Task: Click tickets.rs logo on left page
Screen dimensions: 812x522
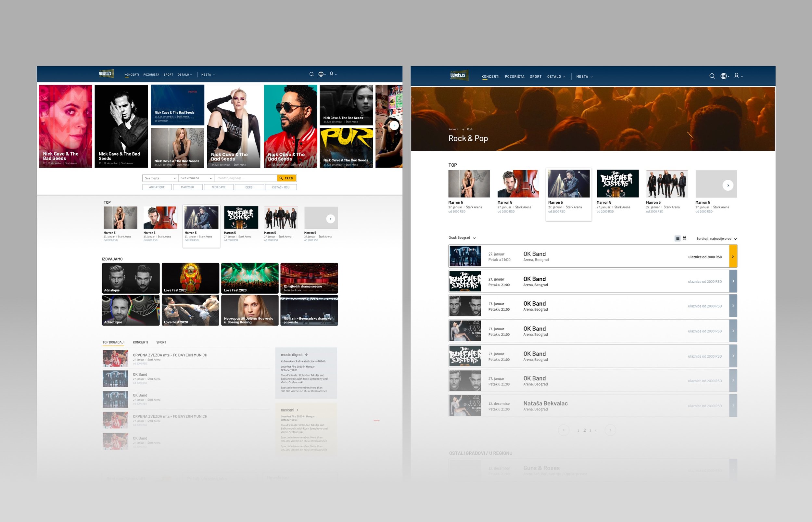Action: pos(107,73)
